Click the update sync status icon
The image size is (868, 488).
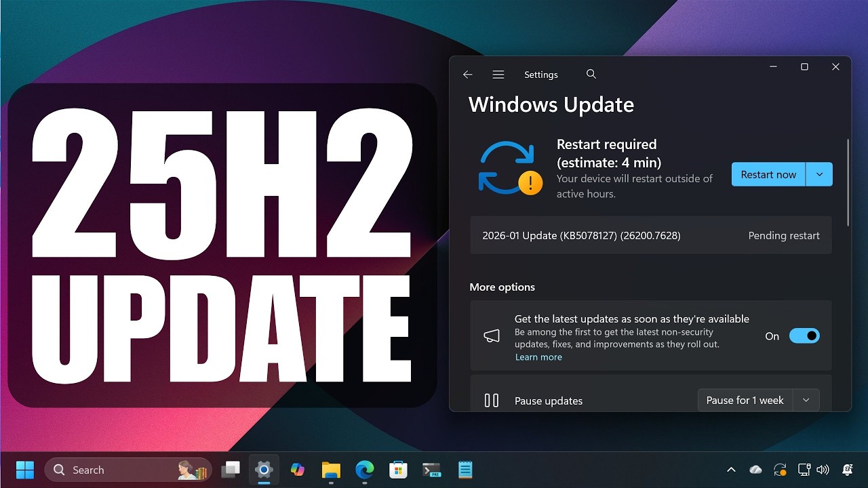510,167
